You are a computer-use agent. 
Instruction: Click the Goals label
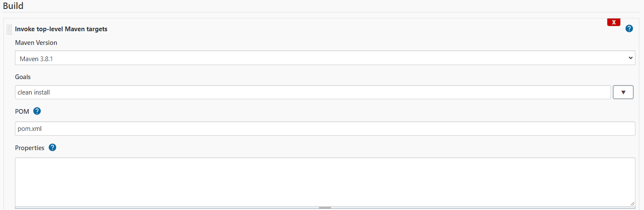tap(23, 77)
